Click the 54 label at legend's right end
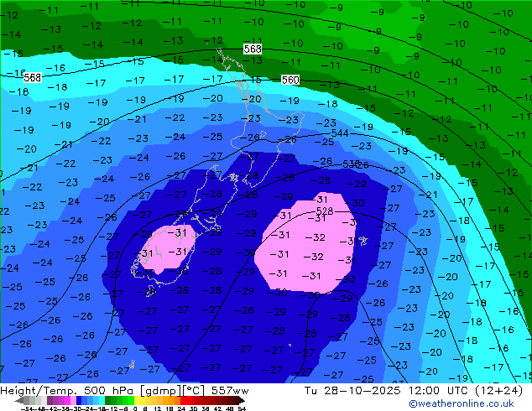 click(242, 408)
